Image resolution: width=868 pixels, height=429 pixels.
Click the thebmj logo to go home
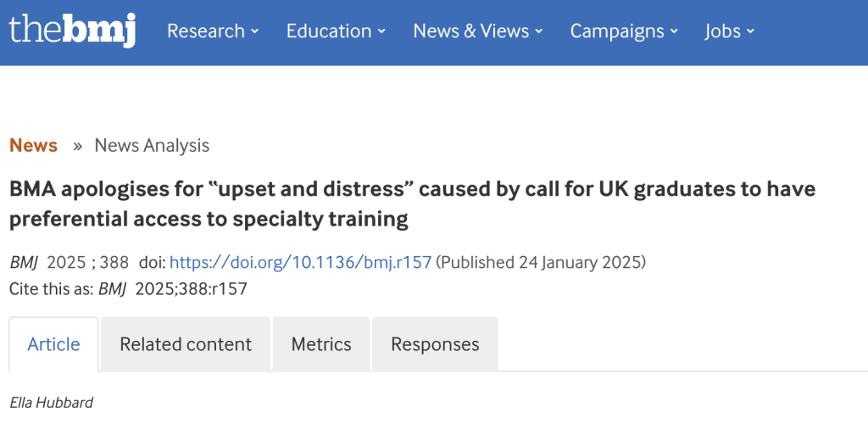click(x=72, y=31)
